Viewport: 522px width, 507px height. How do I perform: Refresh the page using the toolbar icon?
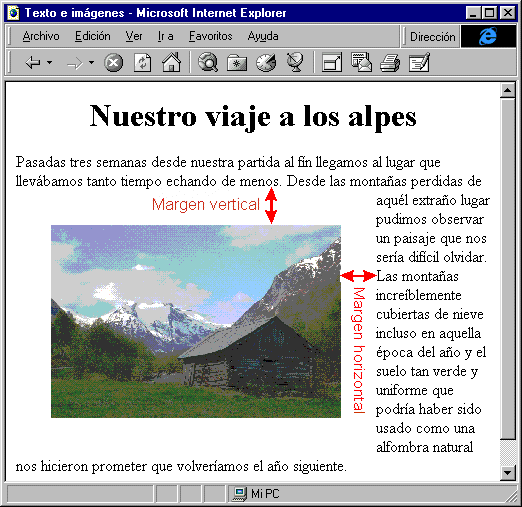142,63
